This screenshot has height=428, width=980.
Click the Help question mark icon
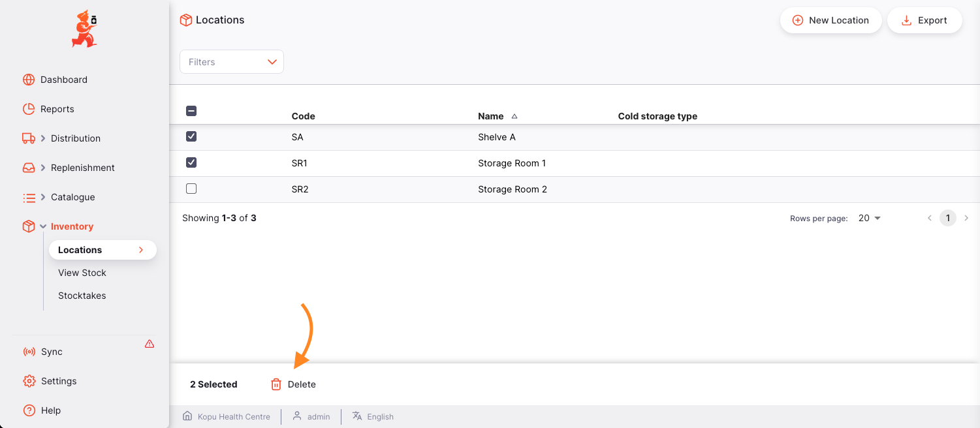click(29, 410)
